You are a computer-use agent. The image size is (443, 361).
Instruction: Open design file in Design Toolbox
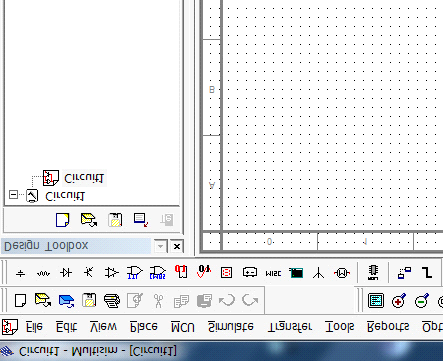point(89,220)
